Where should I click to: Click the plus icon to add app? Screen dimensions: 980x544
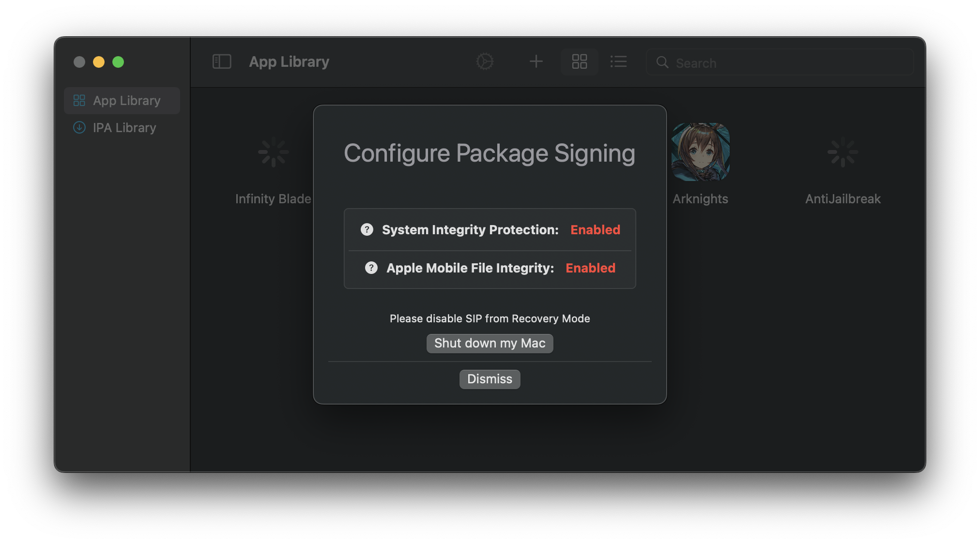pyautogui.click(x=536, y=61)
